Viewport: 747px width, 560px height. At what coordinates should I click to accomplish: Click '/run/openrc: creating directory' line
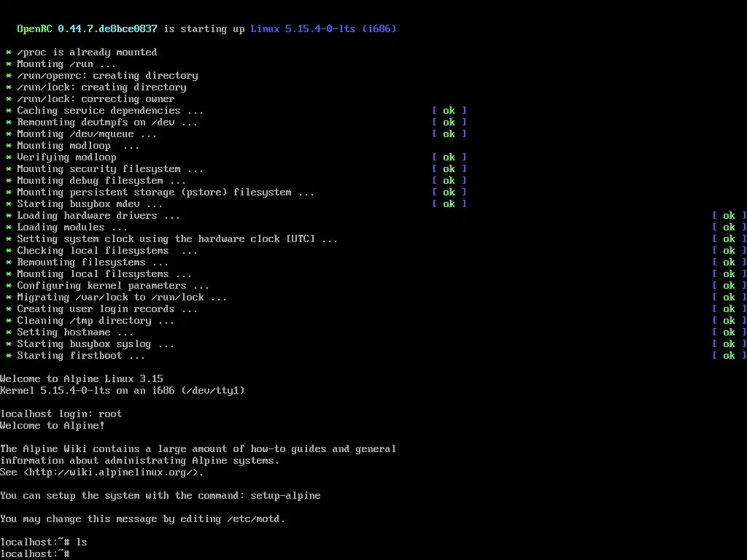pyautogui.click(x=108, y=75)
